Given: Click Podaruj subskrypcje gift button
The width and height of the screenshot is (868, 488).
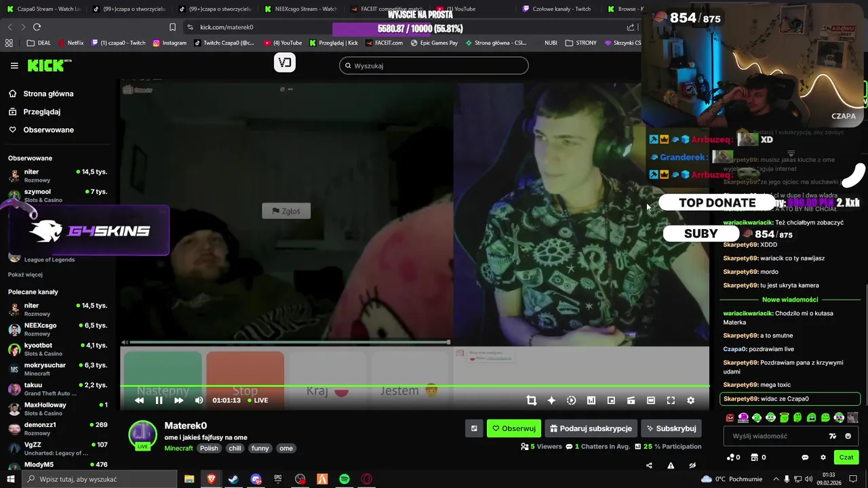Looking at the screenshot, I should pos(591,428).
